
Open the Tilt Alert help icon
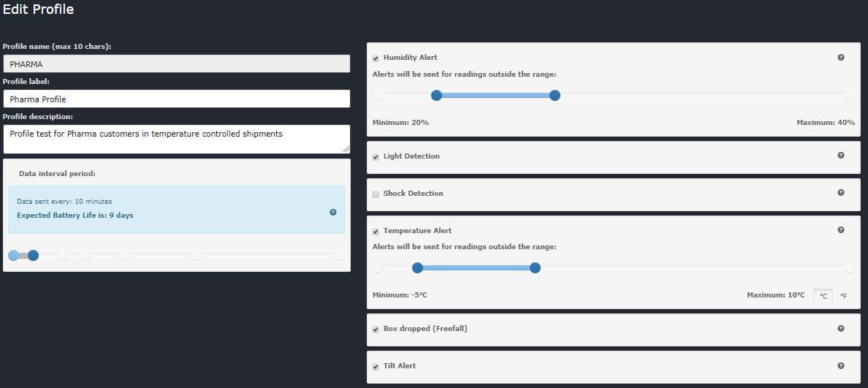[840, 365]
